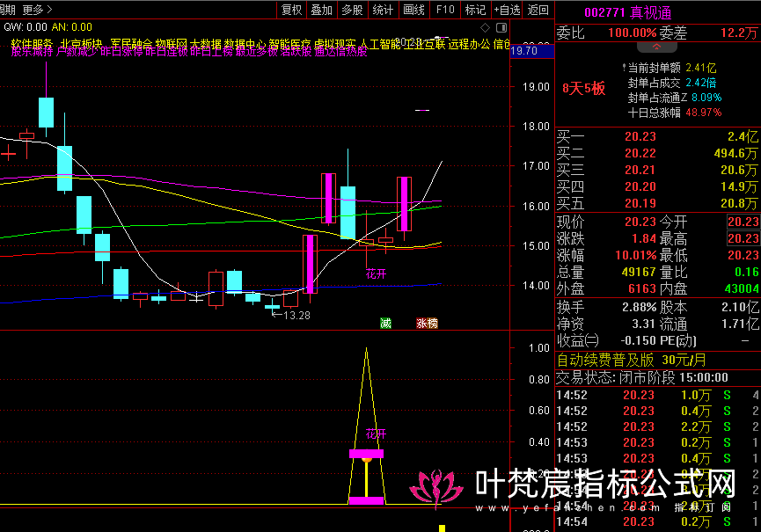Click the 买三 bid price 20.21
The image size is (761, 532).
tap(640, 171)
